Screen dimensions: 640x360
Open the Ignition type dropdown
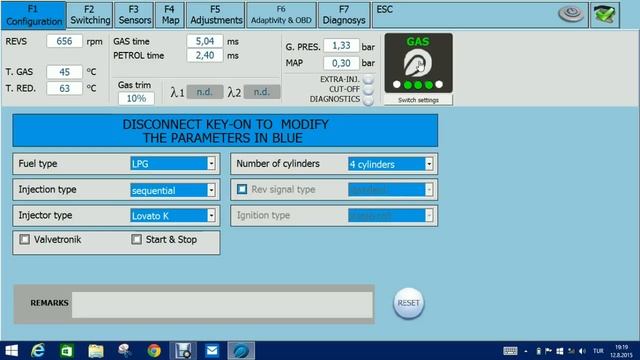(x=429, y=215)
